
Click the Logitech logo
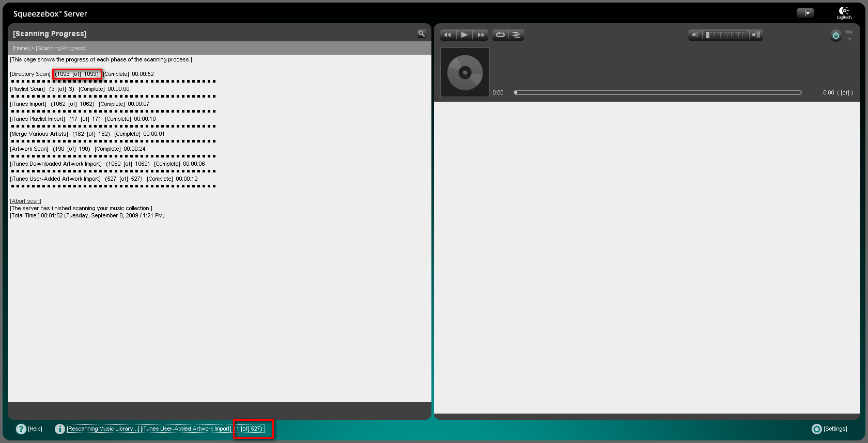coord(844,13)
